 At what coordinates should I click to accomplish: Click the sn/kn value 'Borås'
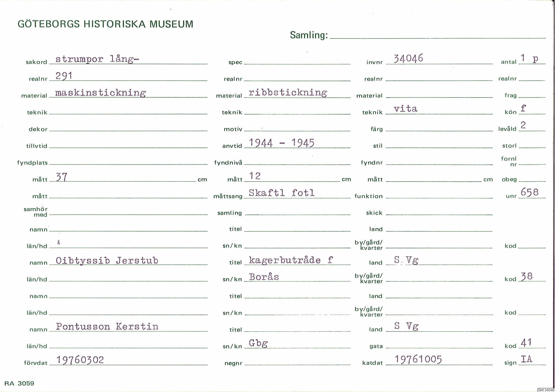point(264,277)
